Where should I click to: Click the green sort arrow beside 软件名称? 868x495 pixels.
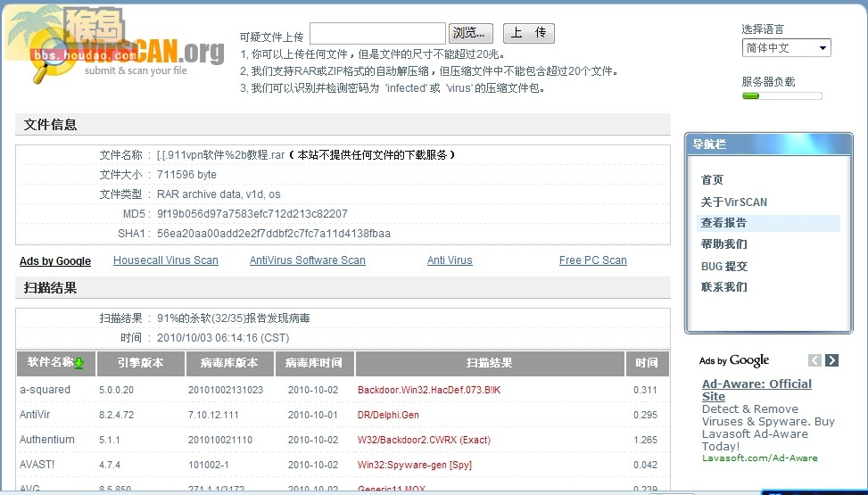point(79,363)
